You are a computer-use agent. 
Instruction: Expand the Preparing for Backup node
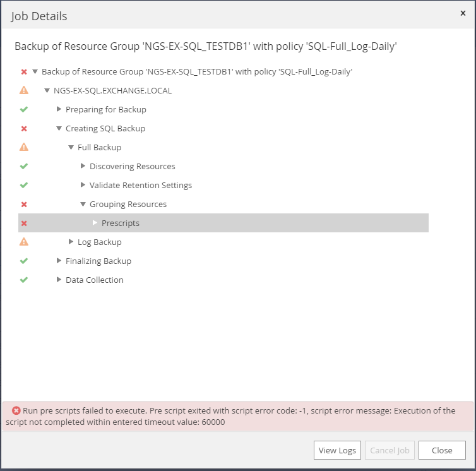[x=59, y=110]
